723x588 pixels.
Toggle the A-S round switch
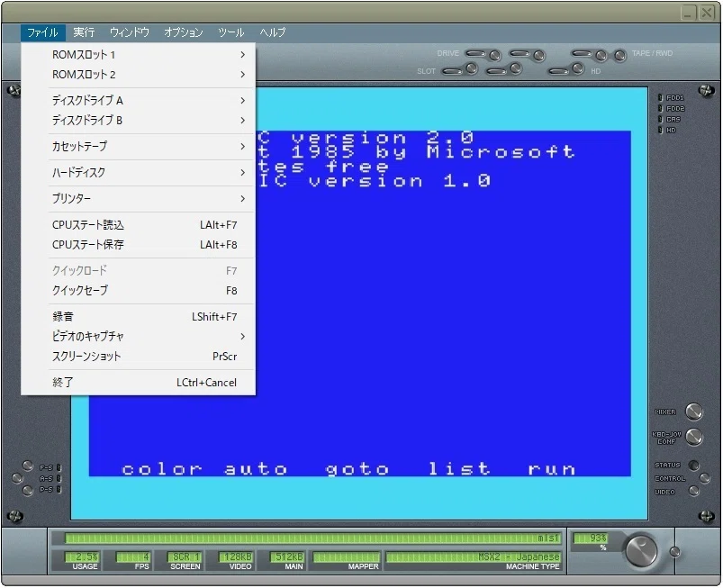click(17, 478)
